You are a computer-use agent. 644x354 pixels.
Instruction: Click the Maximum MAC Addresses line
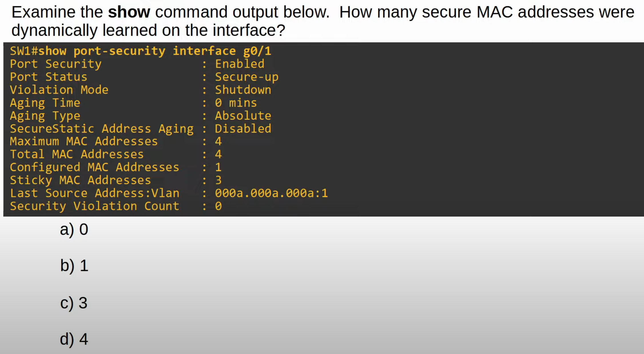click(116, 142)
